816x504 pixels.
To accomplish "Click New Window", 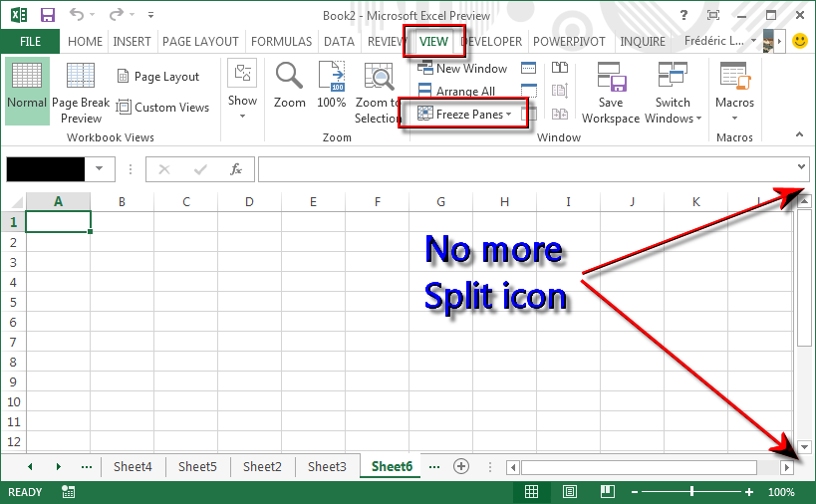I will pyautogui.click(x=462, y=68).
